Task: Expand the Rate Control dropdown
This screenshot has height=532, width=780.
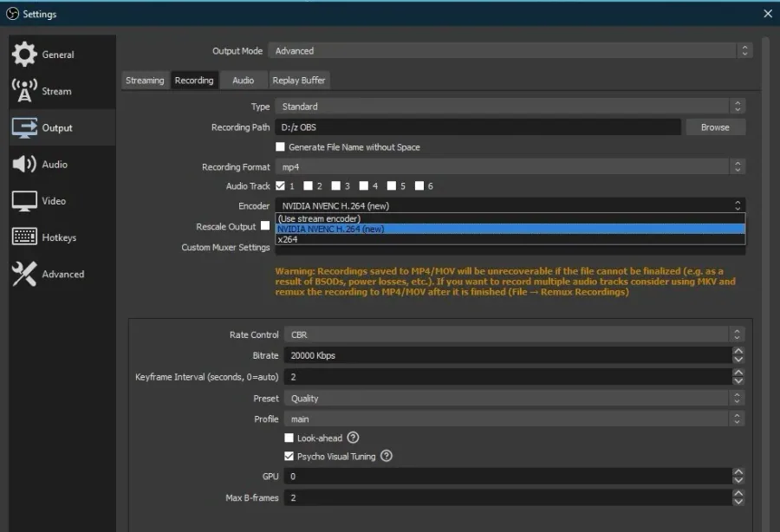Action: (x=514, y=334)
